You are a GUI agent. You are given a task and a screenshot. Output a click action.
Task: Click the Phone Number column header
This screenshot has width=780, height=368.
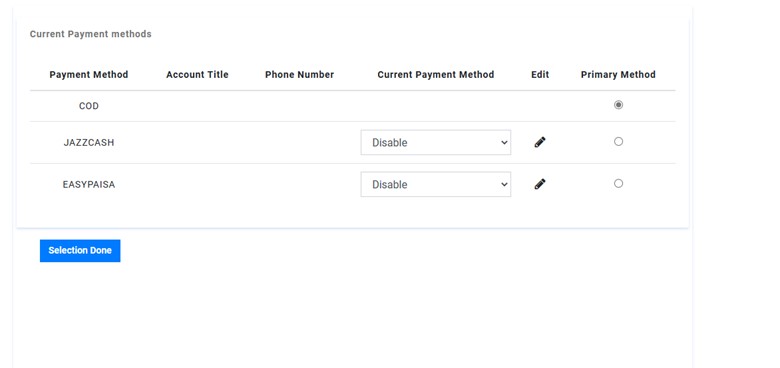tap(299, 75)
